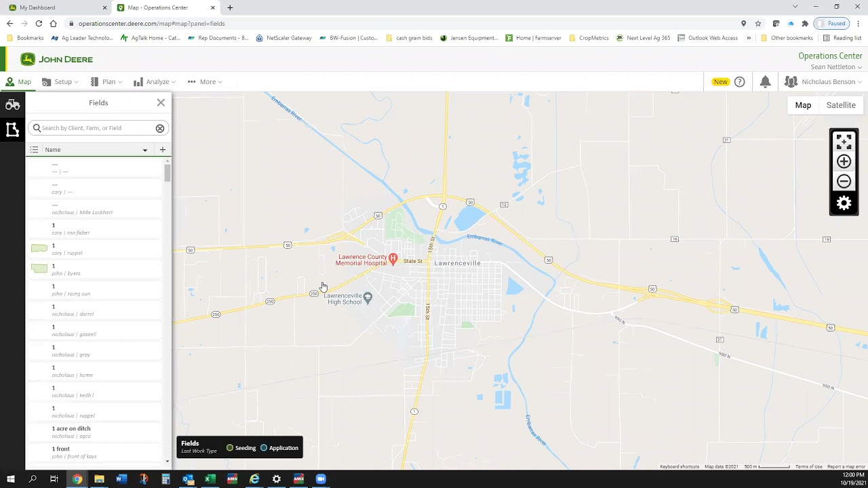Open the Map menu tab

point(18,82)
